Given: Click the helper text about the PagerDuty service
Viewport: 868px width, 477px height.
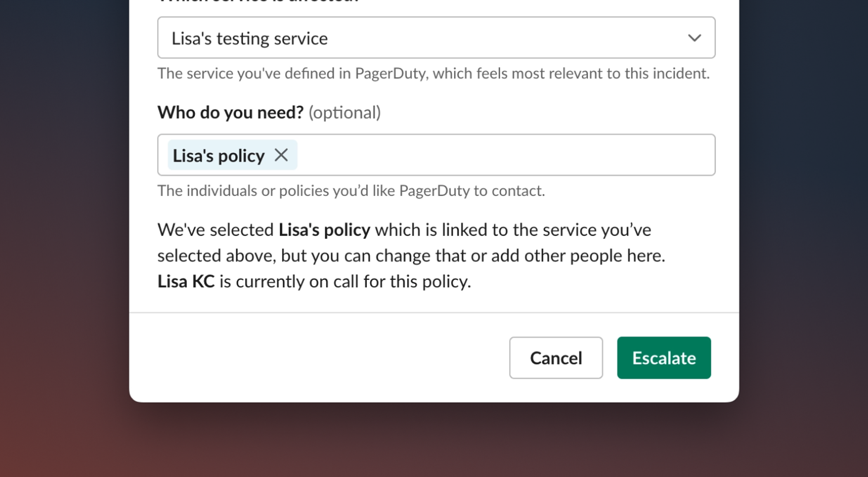Looking at the screenshot, I should [433, 73].
